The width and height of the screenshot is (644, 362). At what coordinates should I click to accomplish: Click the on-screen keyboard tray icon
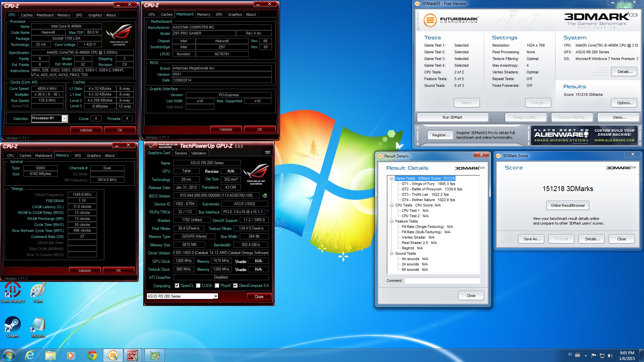tap(578, 355)
